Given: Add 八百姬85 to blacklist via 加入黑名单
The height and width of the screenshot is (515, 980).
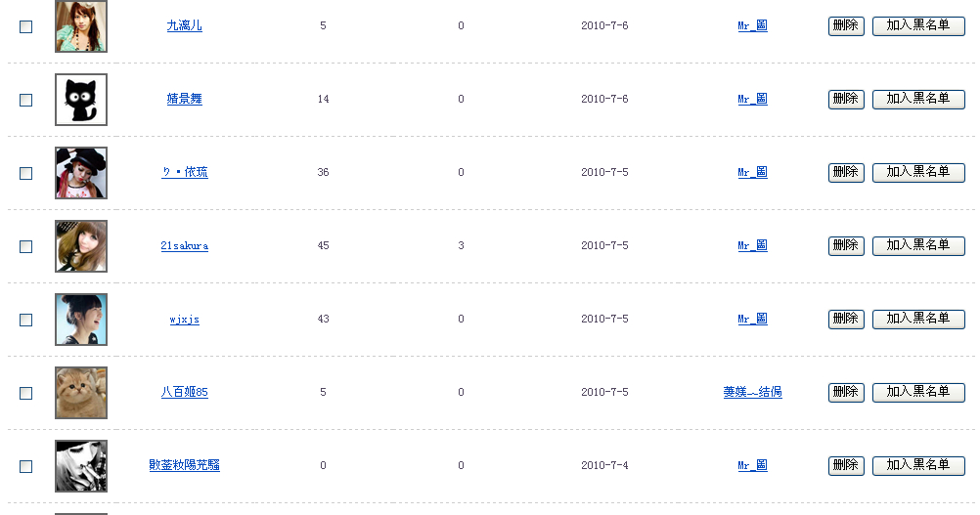Looking at the screenshot, I should point(918,392).
